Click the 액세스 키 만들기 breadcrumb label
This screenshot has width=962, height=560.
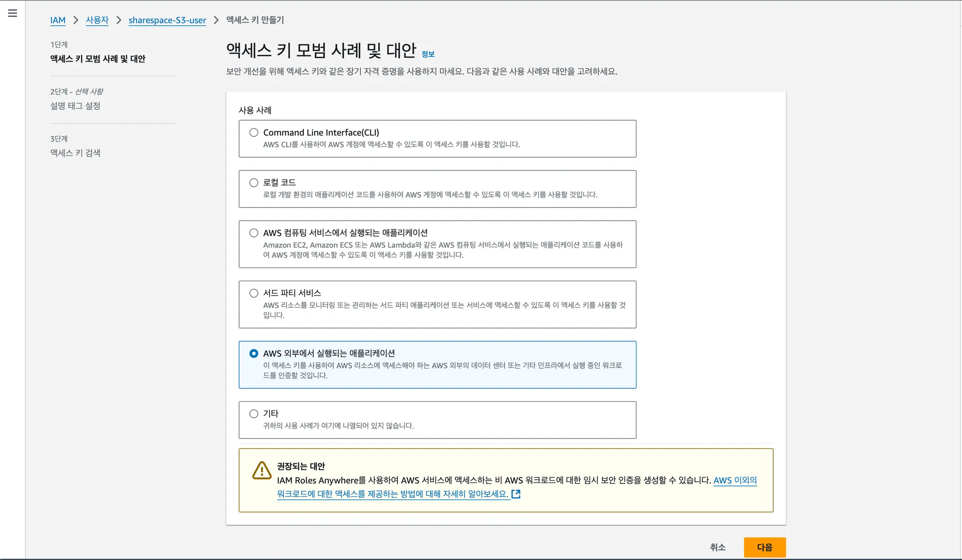click(254, 20)
